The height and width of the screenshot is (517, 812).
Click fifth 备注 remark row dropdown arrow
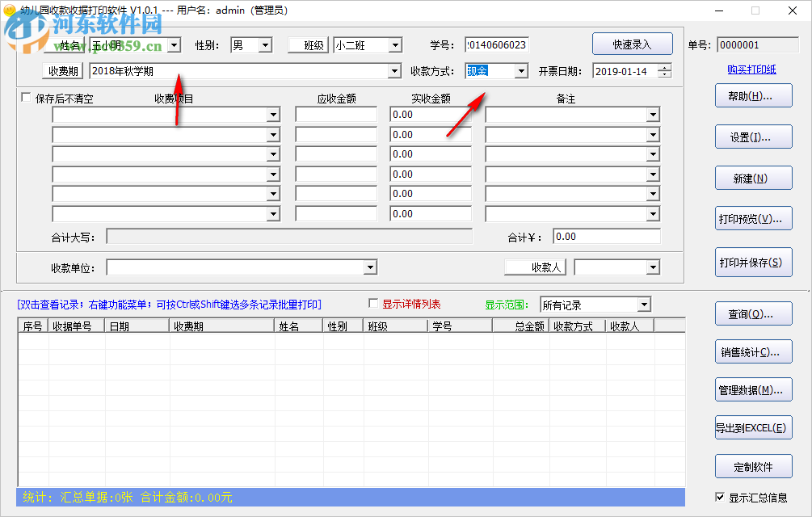click(653, 194)
